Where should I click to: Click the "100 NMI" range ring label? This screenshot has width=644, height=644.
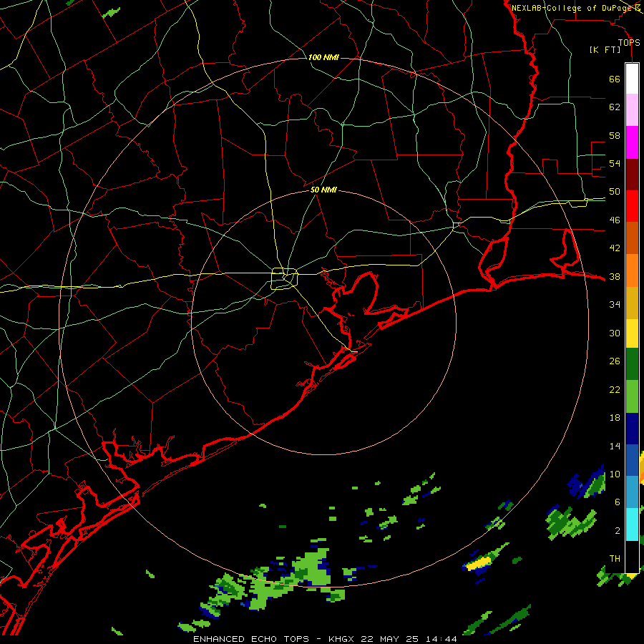click(323, 57)
